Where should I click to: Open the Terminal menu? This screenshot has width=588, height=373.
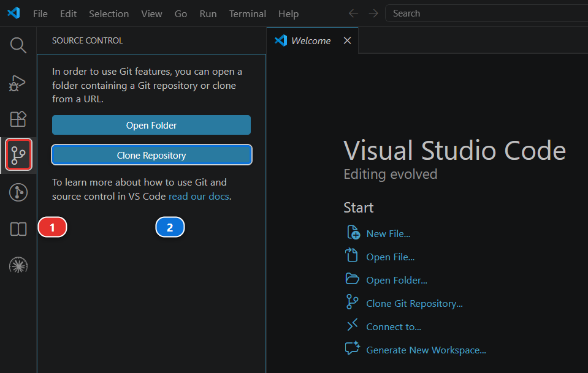(248, 14)
